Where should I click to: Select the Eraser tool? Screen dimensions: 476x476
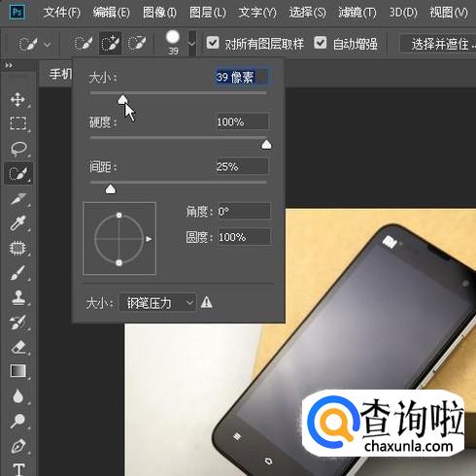18,347
